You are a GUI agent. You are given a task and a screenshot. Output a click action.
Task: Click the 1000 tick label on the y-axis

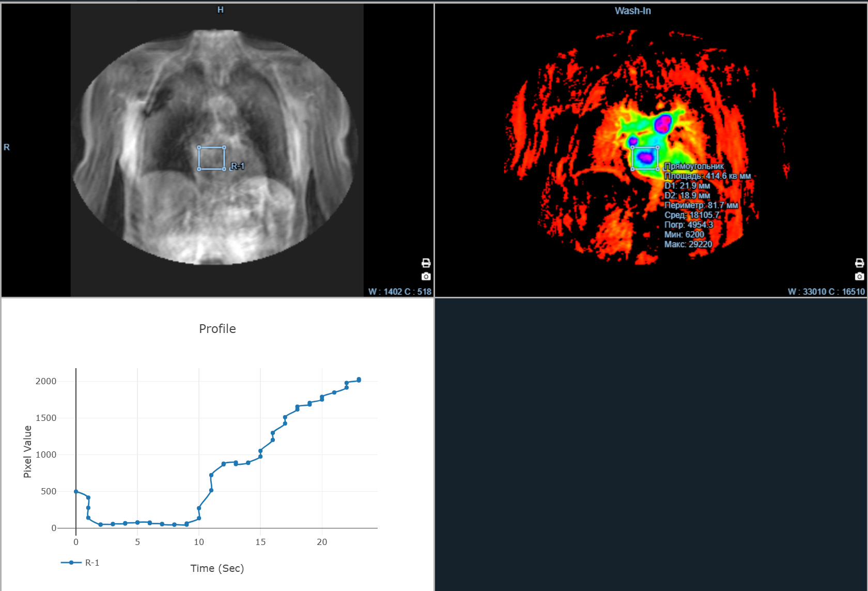(46, 454)
